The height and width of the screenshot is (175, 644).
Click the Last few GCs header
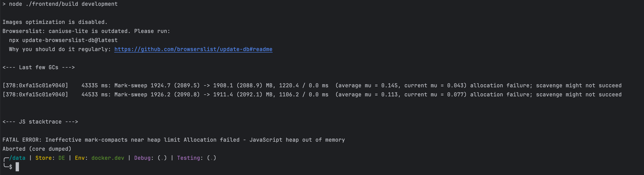39,68
